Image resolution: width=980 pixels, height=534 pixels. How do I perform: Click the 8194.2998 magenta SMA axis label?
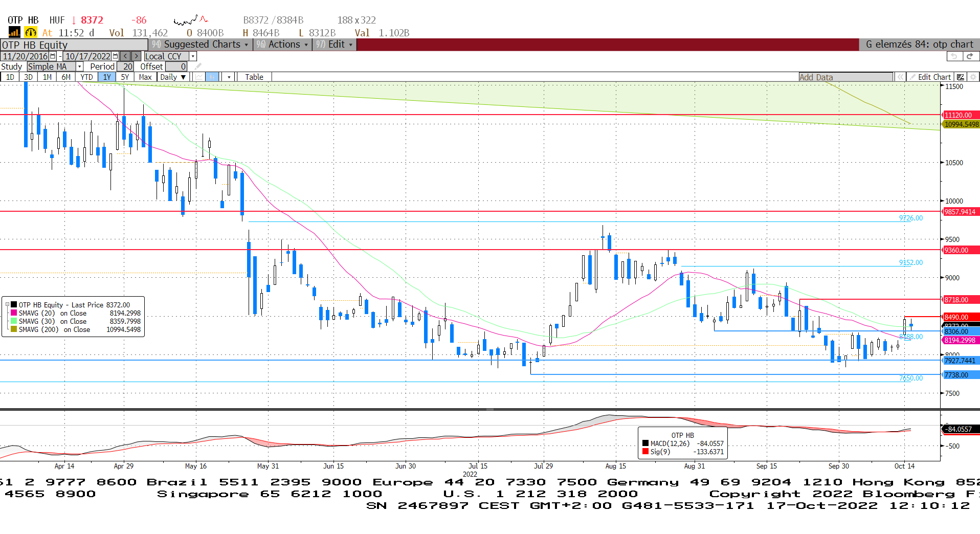coord(961,340)
